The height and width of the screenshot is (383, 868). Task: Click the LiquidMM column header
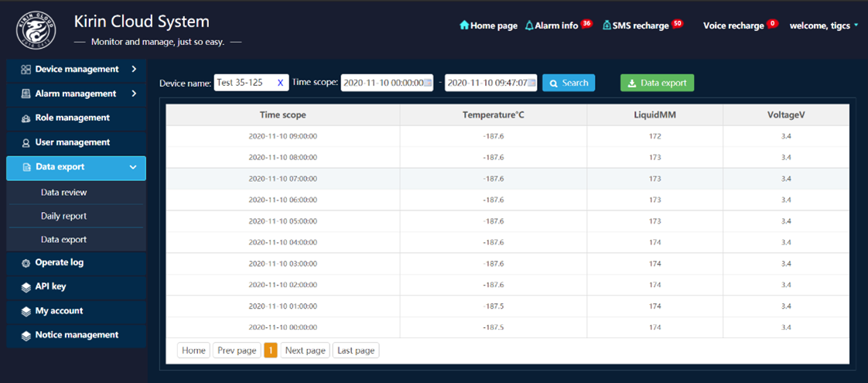pyautogui.click(x=655, y=115)
